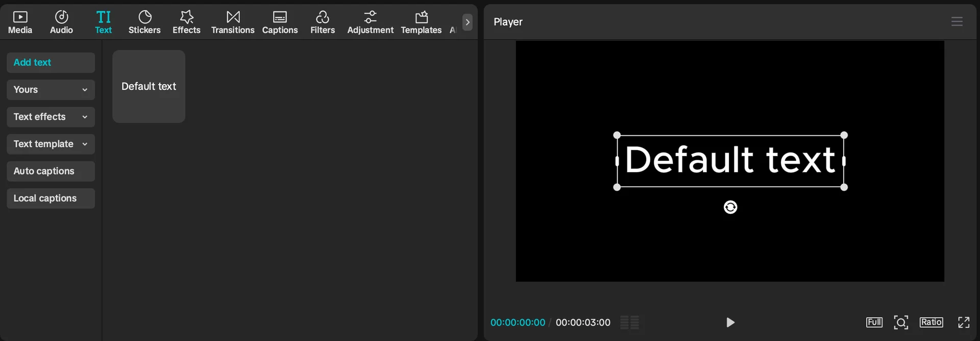Expand the Text effects category
The image size is (980, 341).
[x=51, y=117]
